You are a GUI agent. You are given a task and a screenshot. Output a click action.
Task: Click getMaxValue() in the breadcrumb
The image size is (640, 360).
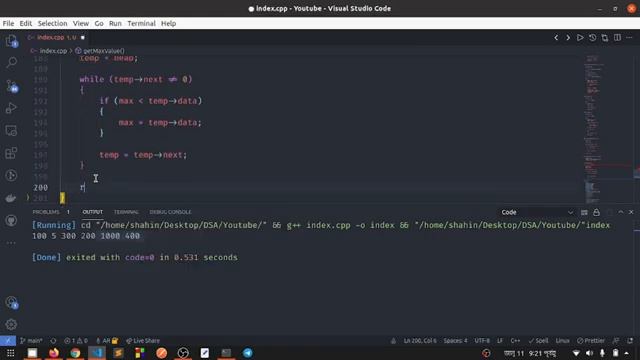104,51
